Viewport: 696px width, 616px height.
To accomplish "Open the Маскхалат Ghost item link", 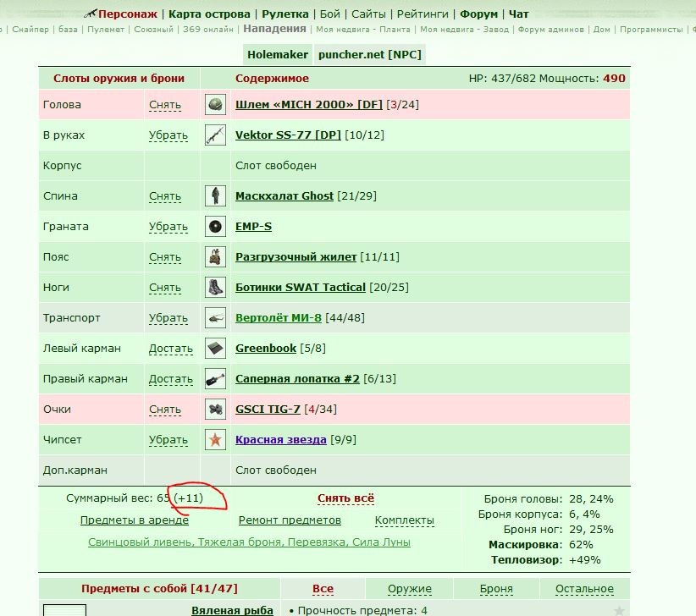I will point(284,196).
